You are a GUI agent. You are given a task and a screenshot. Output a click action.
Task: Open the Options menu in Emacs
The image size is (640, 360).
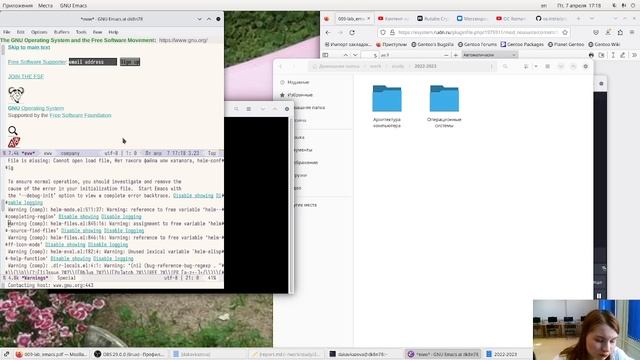click(39, 32)
